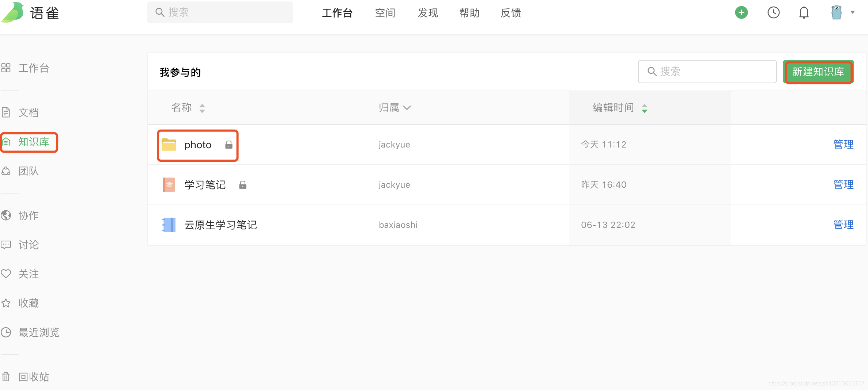The height and width of the screenshot is (390, 868).
Task: Sort by 名称 column arrows
Action: (202, 108)
